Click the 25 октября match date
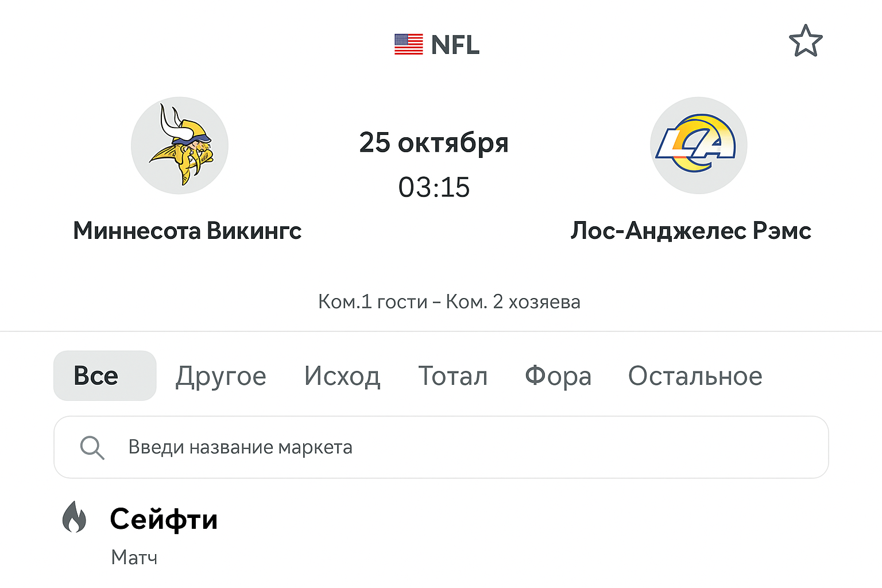Image resolution: width=882 pixels, height=588 pixels. pos(434,142)
